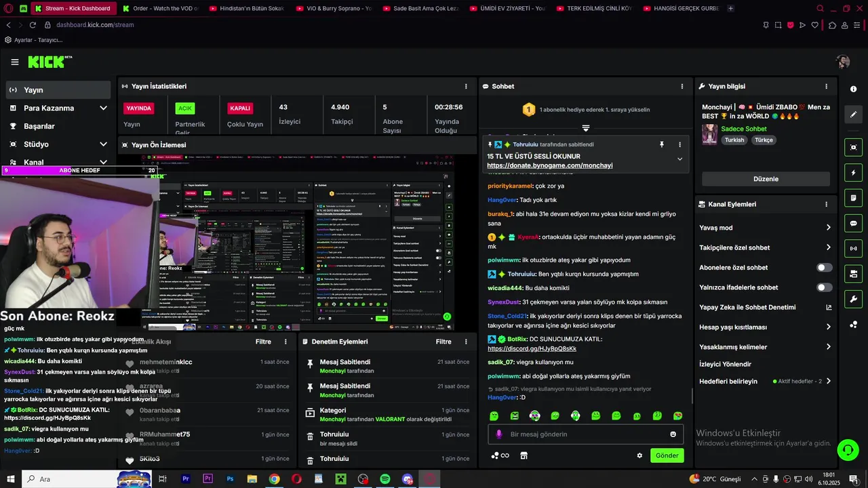Screen dimensions: 868x488
Task: Switch to the ÜMİDİ EV ZİYARETİ tab
Action: coord(507,8)
